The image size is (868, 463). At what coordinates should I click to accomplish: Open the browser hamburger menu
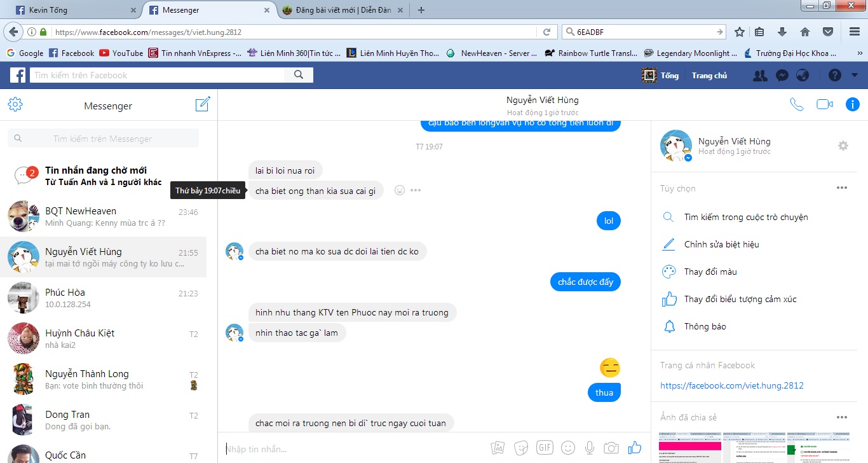[x=854, y=32]
